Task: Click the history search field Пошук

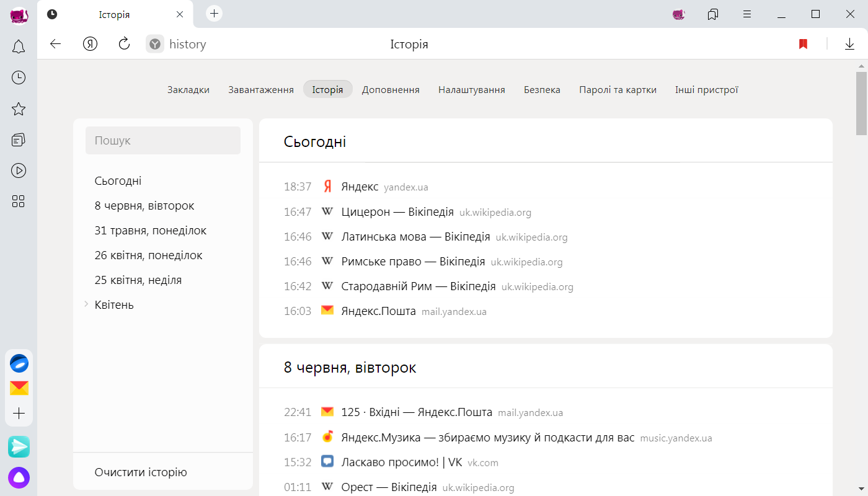Action: (163, 141)
